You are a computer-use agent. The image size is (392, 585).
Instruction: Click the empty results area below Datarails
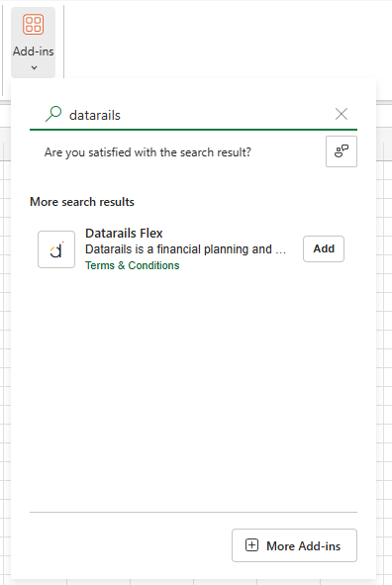(x=193, y=388)
